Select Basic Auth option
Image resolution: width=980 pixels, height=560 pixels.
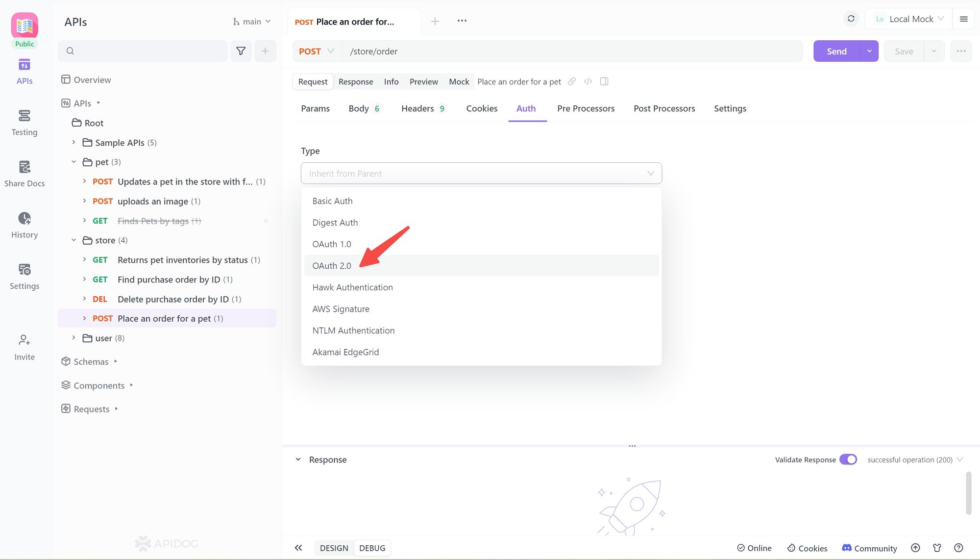(481, 201)
